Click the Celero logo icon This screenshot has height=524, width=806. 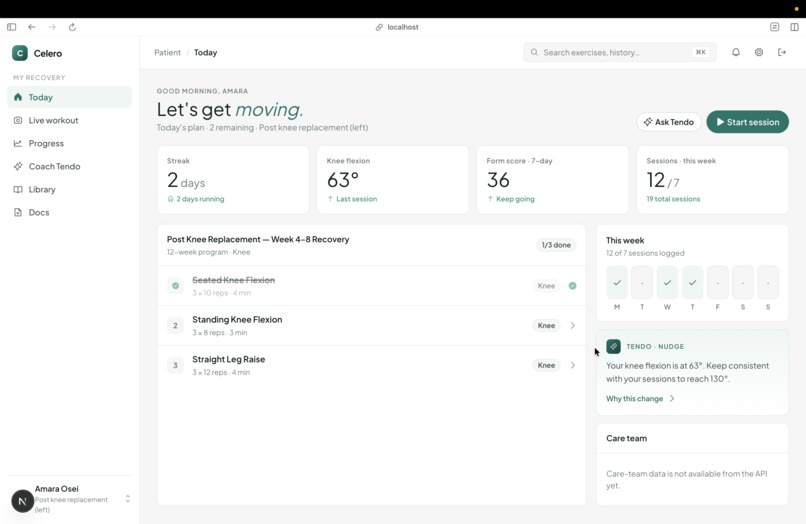point(20,53)
